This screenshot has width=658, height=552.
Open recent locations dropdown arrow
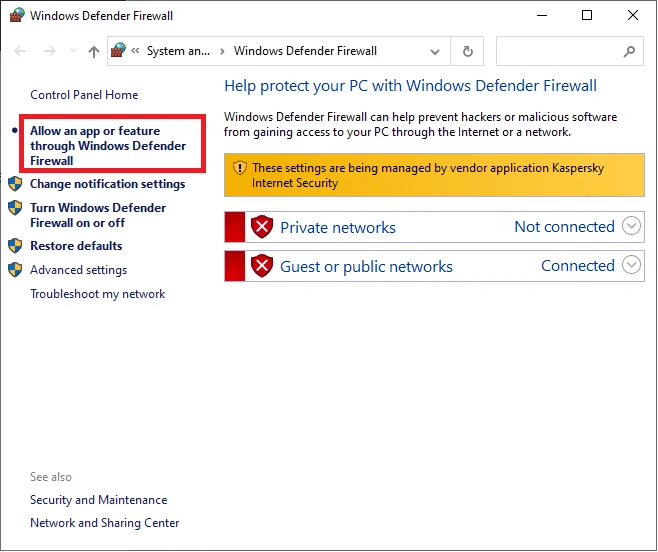click(73, 51)
